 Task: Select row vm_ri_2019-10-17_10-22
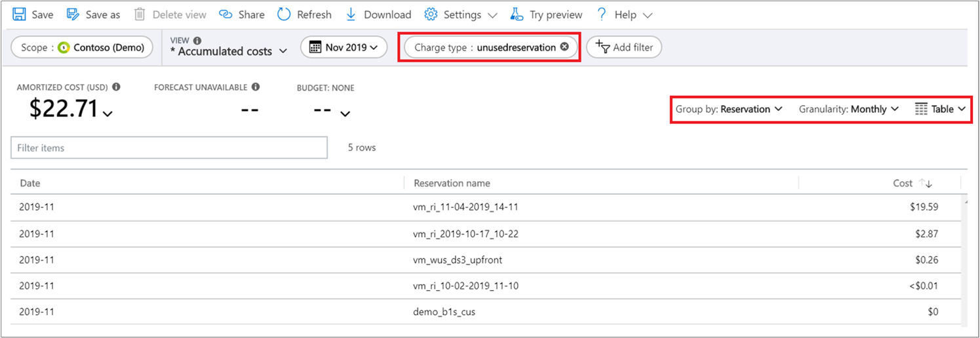[x=486, y=233]
